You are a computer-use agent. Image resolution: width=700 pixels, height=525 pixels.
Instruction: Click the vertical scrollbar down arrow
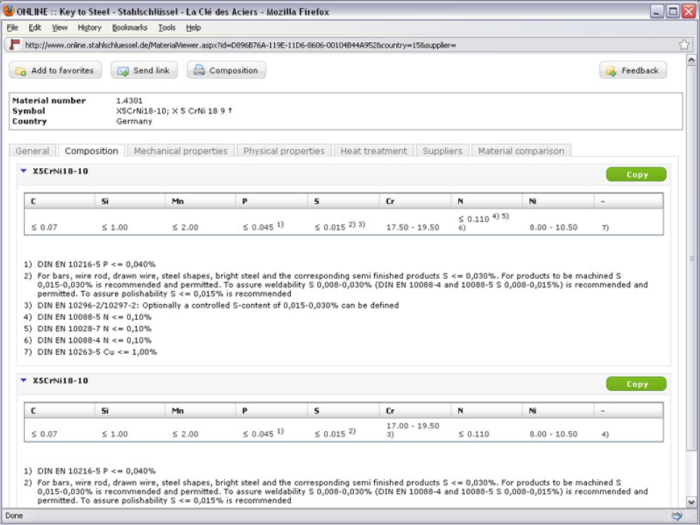click(x=691, y=502)
